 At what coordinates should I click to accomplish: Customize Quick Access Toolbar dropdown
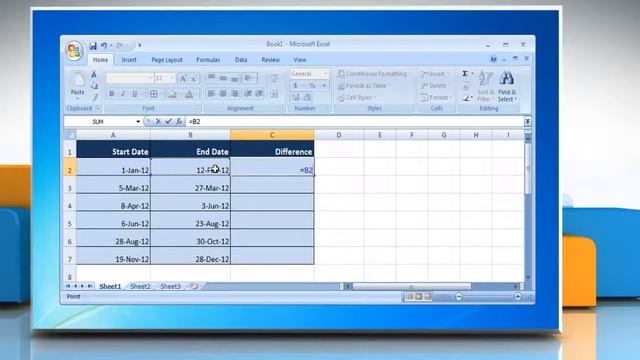tap(140, 45)
